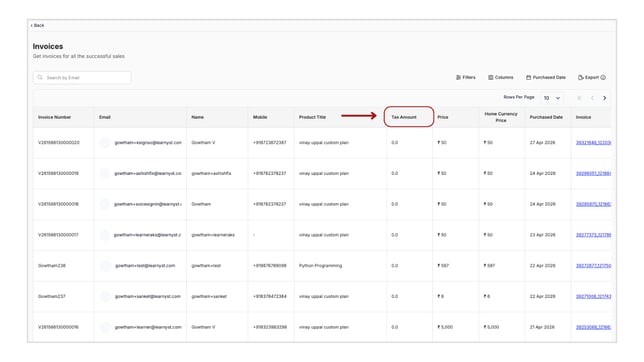This screenshot has width=644, height=362.
Task: Click avatar beside gowtham+test@learnyst.com
Action: (x=105, y=266)
